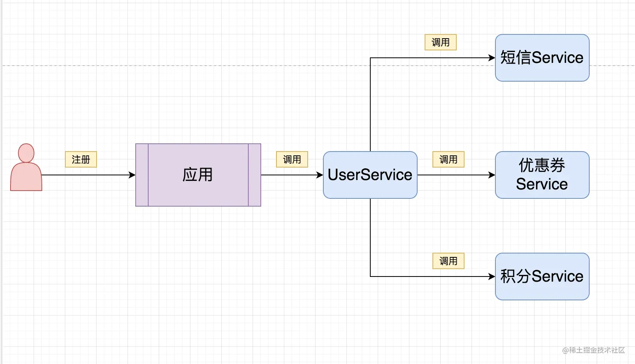
Task: Click arrowhead pointing into 优惠券 Service
Action: click(492, 175)
